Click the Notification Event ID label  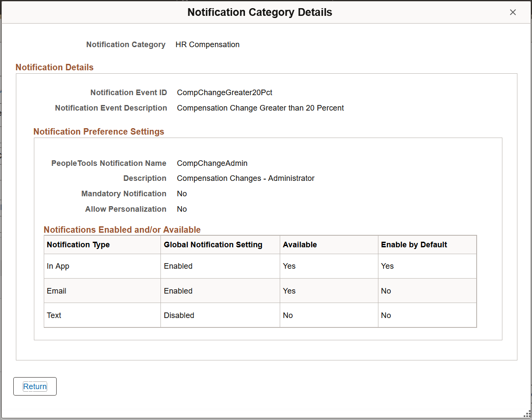tap(129, 93)
